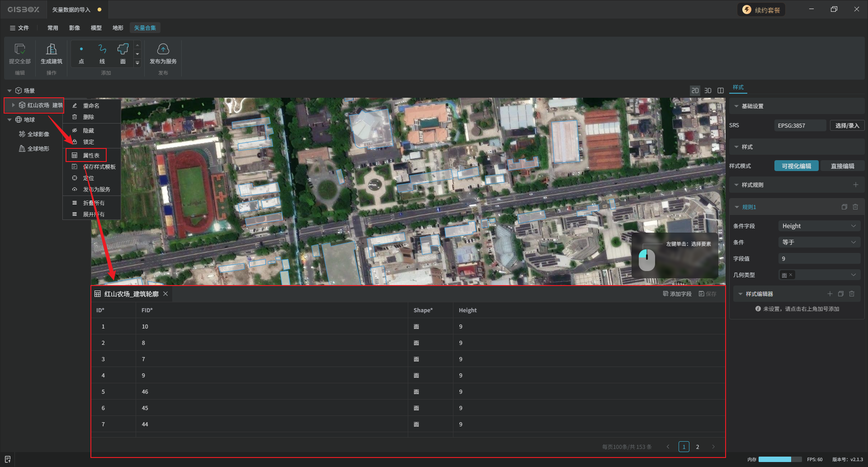
Task: Click the Generate Buildings (生成建筑) tool icon
Action: [51, 49]
